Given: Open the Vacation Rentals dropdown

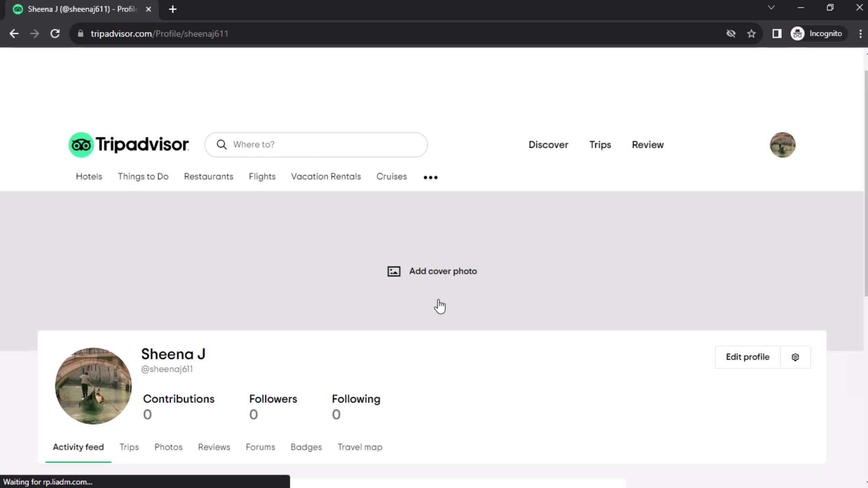Looking at the screenshot, I should tap(325, 176).
